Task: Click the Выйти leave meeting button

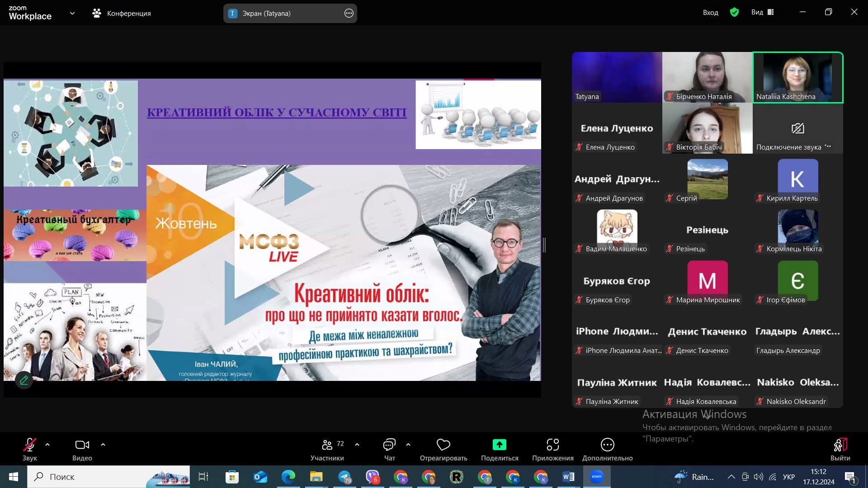Action: click(x=840, y=449)
